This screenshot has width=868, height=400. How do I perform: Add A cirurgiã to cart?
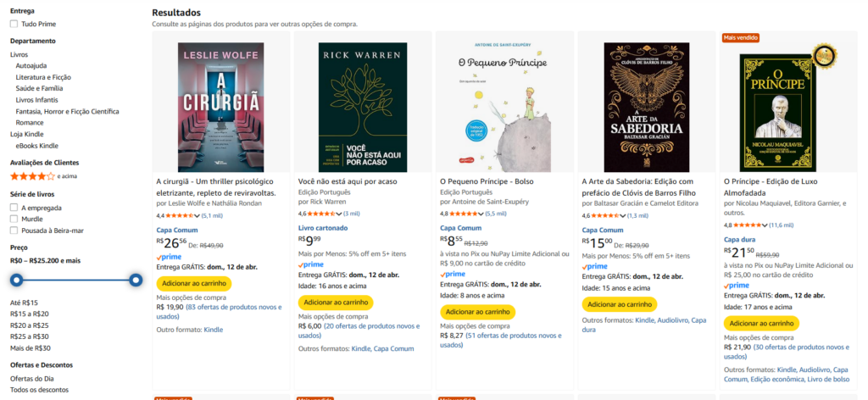[x=193, y=283]
